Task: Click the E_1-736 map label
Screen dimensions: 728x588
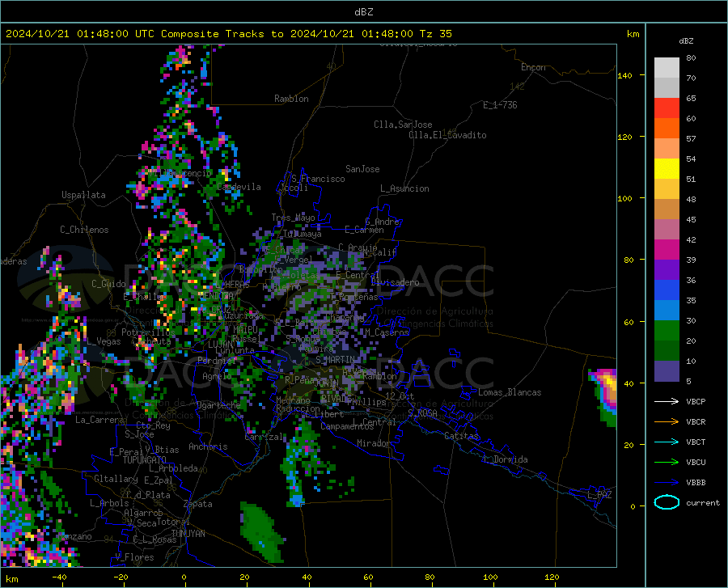Action: [x=500, y=105]
